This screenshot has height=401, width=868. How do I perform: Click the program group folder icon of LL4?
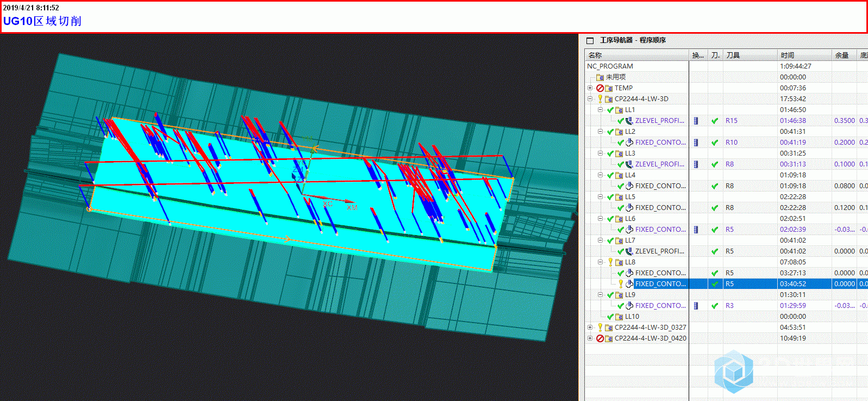click(x=619, y=175)
